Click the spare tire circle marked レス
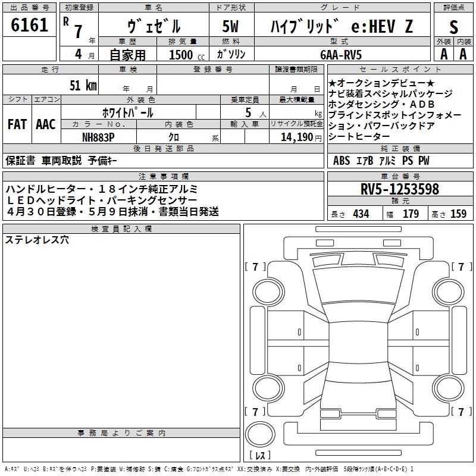Image resolution: width=476 pixels, height=476 pixels. click(x=260, y=434)
